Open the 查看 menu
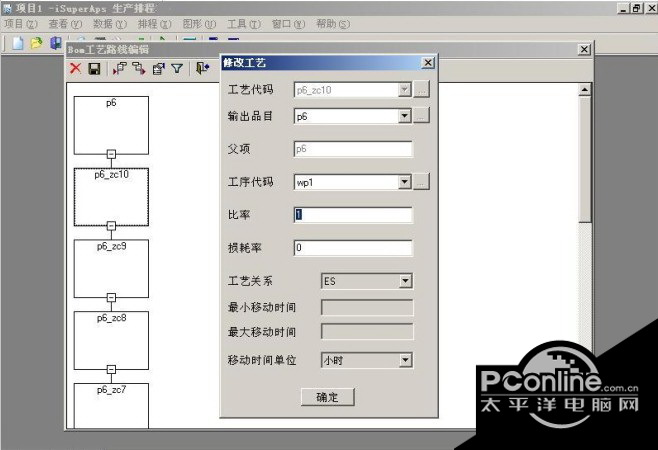 point(65,24)
